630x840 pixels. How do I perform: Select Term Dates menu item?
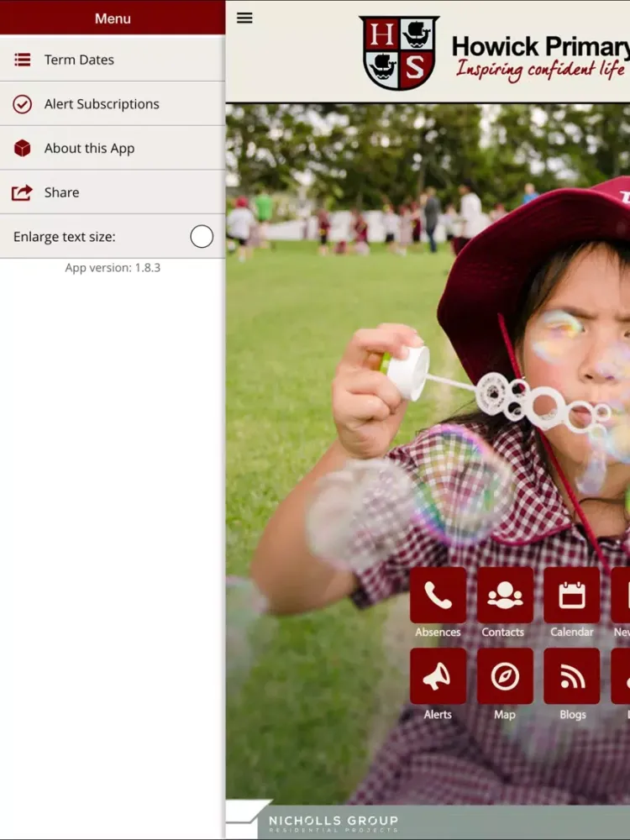click(79, 60)
